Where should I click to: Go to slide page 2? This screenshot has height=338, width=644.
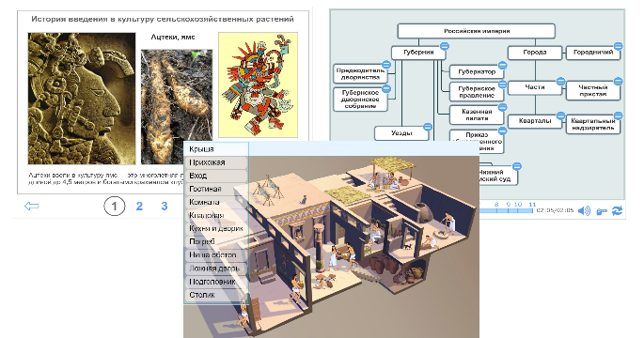click(139, 207)
